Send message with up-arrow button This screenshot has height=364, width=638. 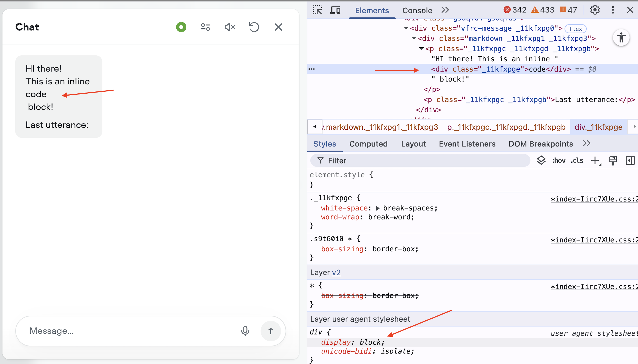click(270, 331)
